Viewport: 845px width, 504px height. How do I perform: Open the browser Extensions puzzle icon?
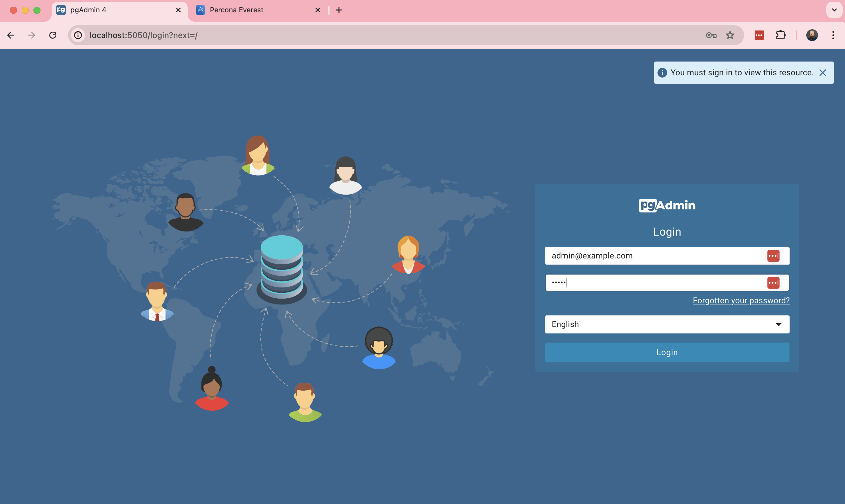click(780, 35)
